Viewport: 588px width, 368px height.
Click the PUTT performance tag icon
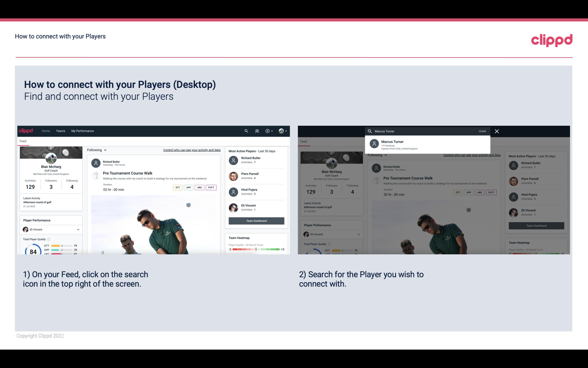coord(211,187)
